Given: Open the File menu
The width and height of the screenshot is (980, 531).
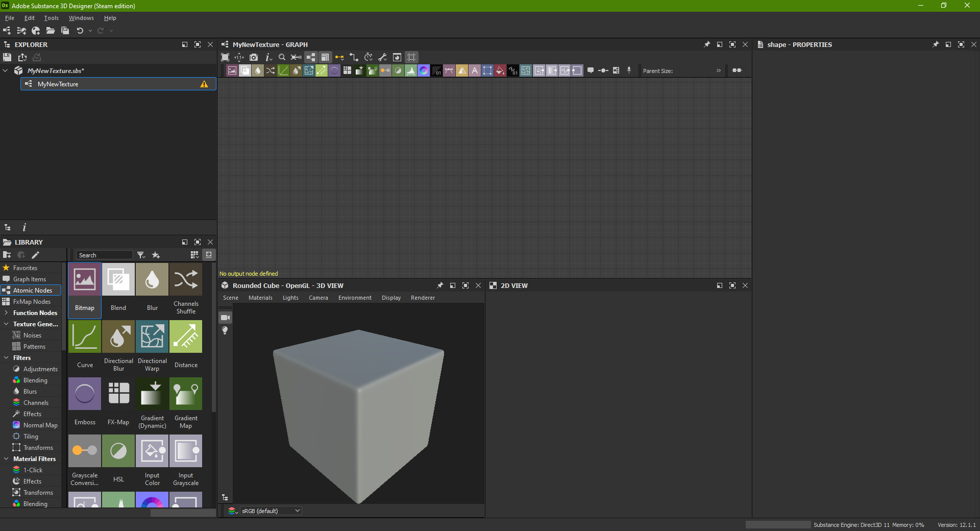Looking at the screenshot, I should coord(10,18).
